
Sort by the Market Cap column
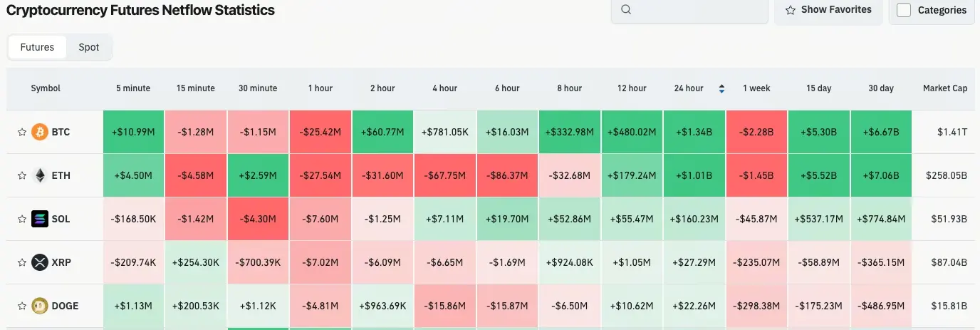[x=945, y=88]
